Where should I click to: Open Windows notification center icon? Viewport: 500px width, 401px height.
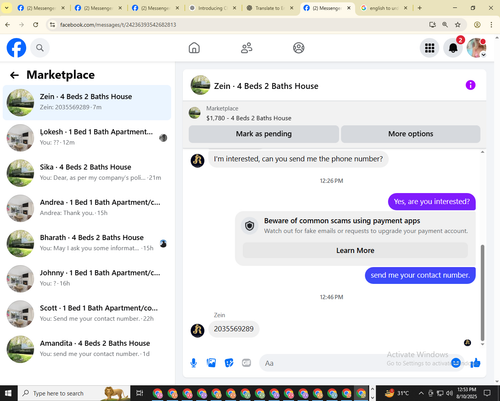487,393
